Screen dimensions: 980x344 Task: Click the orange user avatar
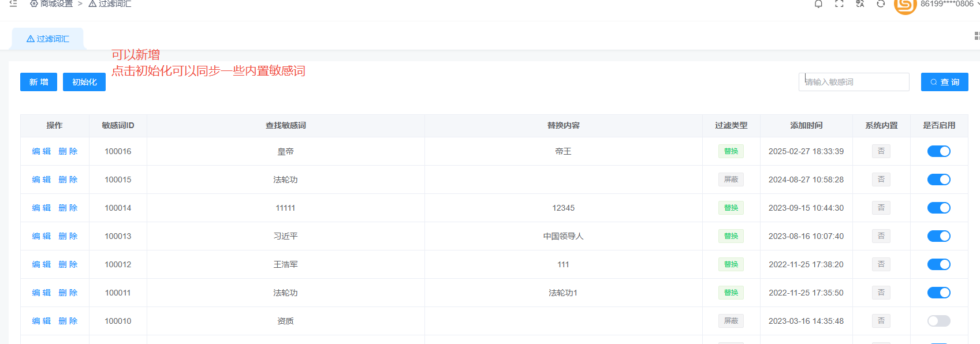tap(905, 5)
